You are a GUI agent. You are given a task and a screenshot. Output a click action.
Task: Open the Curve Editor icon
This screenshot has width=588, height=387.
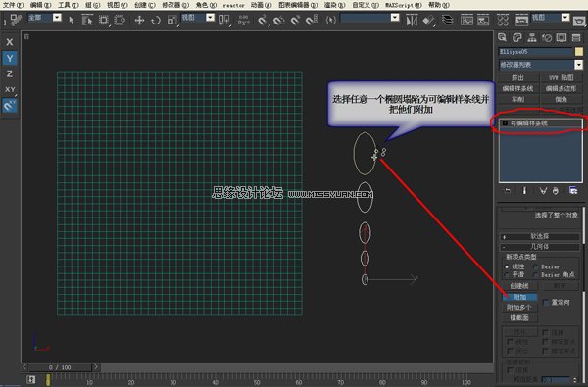point(466,20)
